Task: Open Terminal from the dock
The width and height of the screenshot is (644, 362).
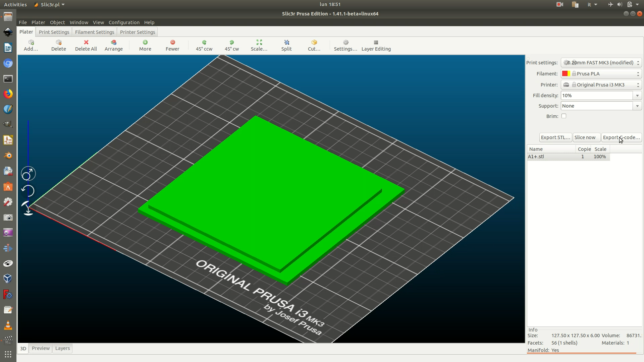Action: 8,79
